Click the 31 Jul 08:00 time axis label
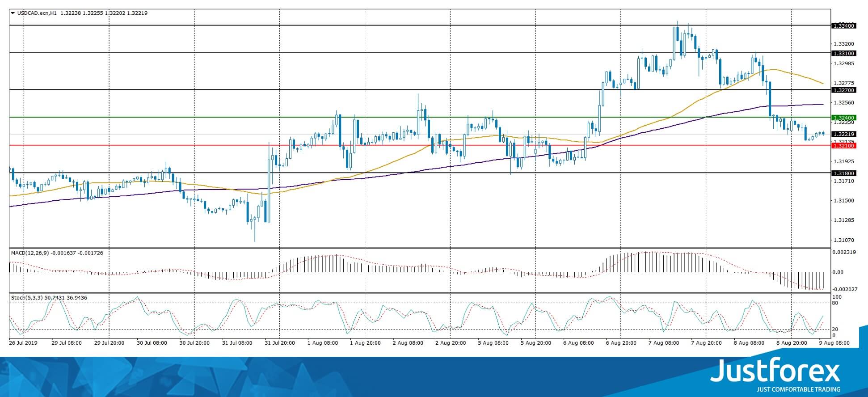 (x=237, y=343)
